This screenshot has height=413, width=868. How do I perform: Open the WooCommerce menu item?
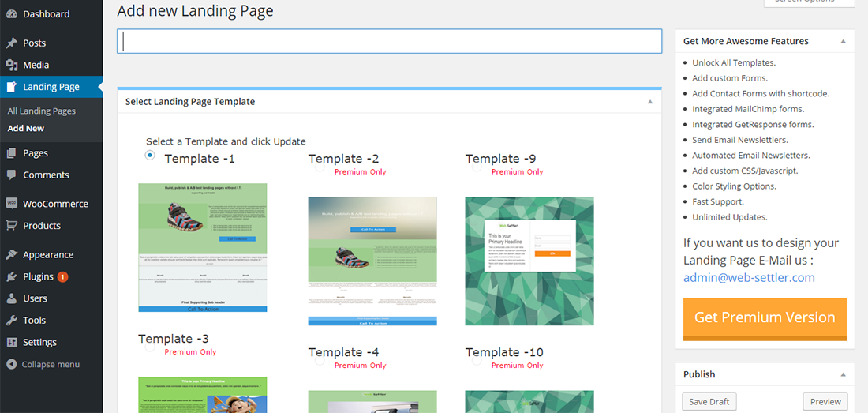[51, 204]
